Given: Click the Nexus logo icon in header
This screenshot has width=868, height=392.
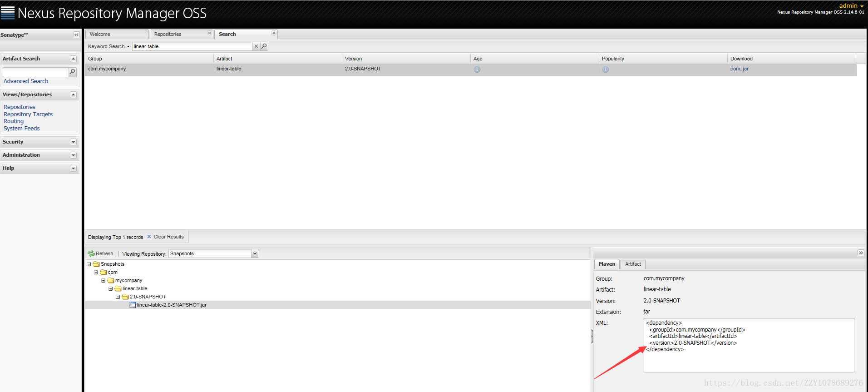Looking at the screenshot, I should point(8,13).
